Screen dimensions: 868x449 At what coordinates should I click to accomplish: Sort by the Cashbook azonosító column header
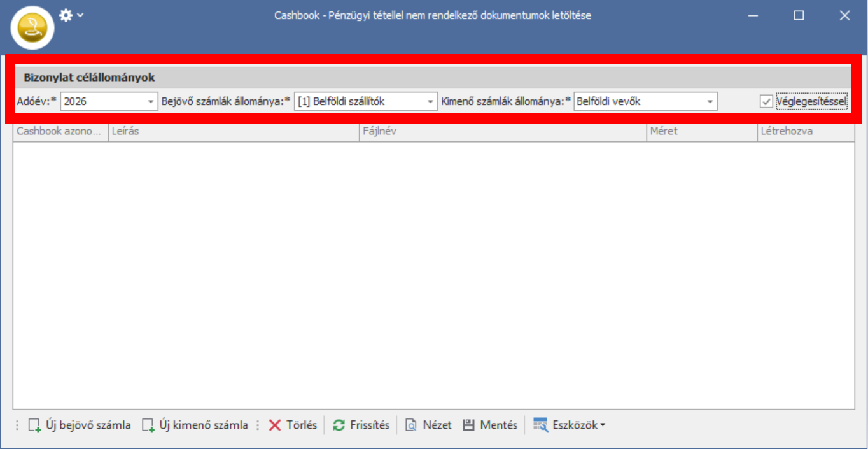[x=61, y=132]
